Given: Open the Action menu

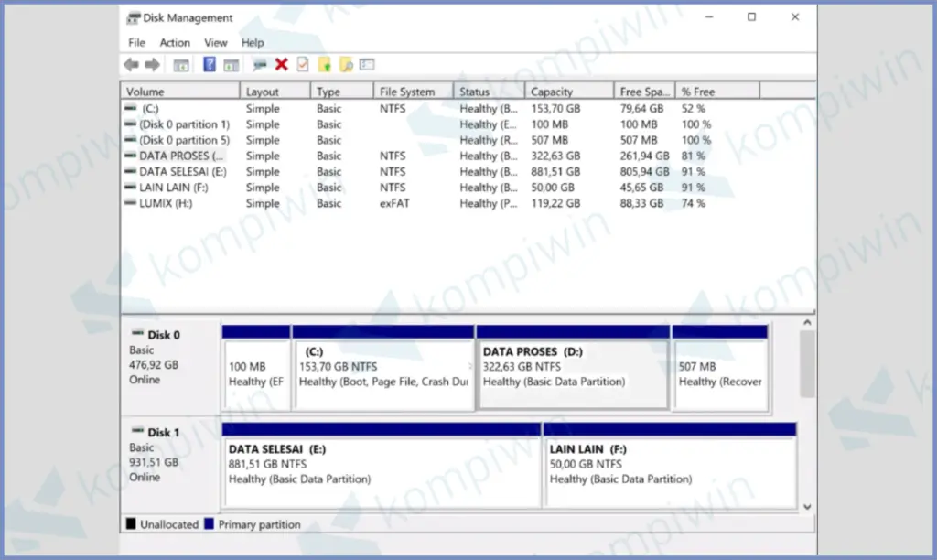Looking at the screenshot, I should (175, 42).
